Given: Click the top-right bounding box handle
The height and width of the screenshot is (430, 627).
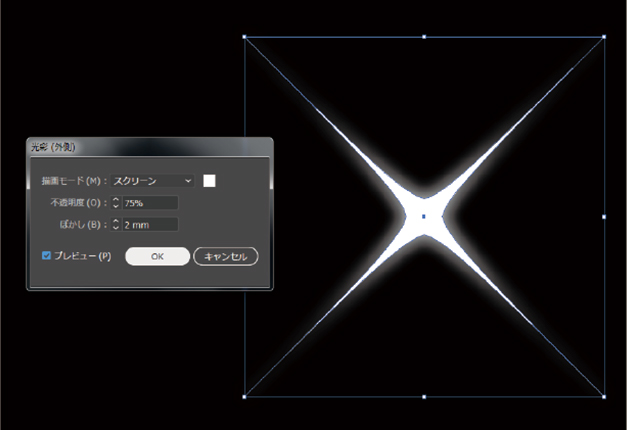Looking at the screenshot, I should [604, 37].
